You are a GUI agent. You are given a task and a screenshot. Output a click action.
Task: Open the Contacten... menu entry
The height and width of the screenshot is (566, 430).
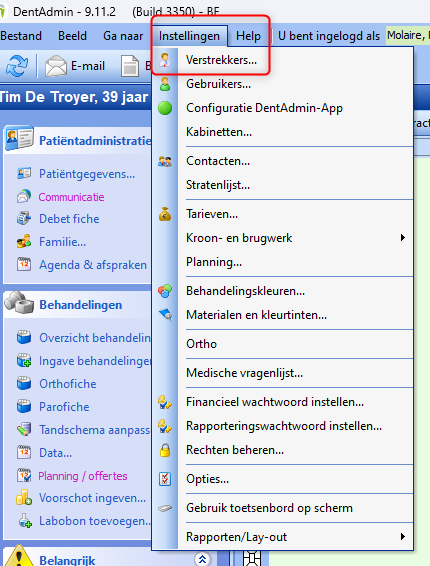click(x=282, y=161)
